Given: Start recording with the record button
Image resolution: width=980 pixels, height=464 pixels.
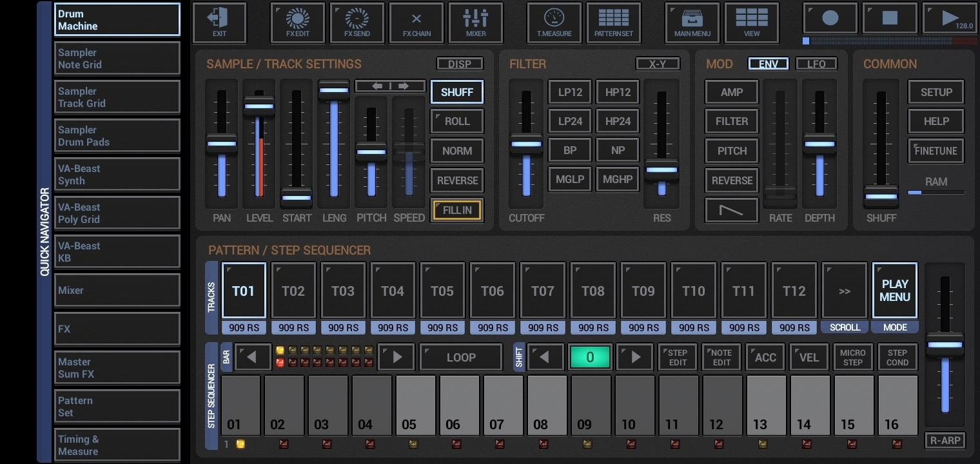Looking at the screenshot, I should (830, 18).
